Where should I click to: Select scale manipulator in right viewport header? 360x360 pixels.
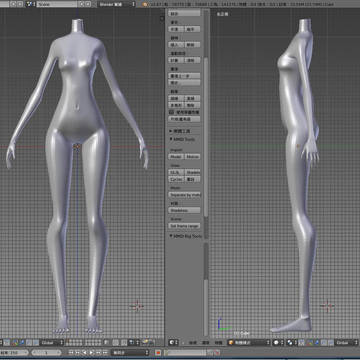(330, 342)
